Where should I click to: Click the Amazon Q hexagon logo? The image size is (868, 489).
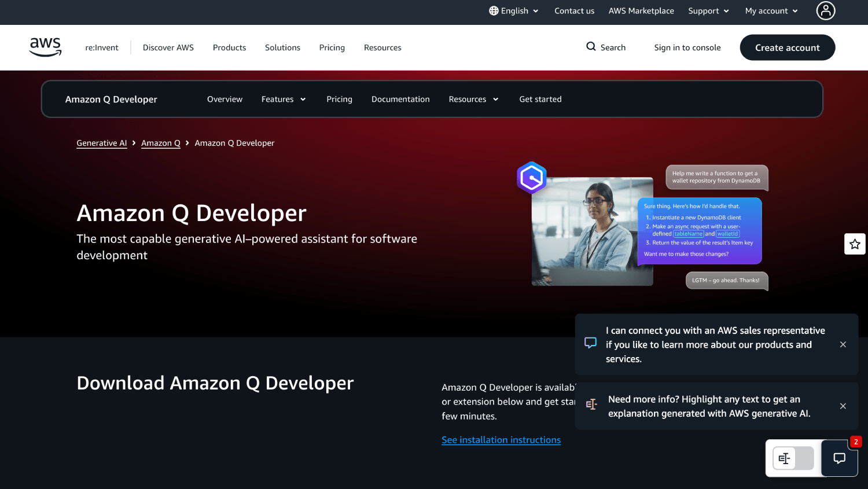(x=532, y=178)
